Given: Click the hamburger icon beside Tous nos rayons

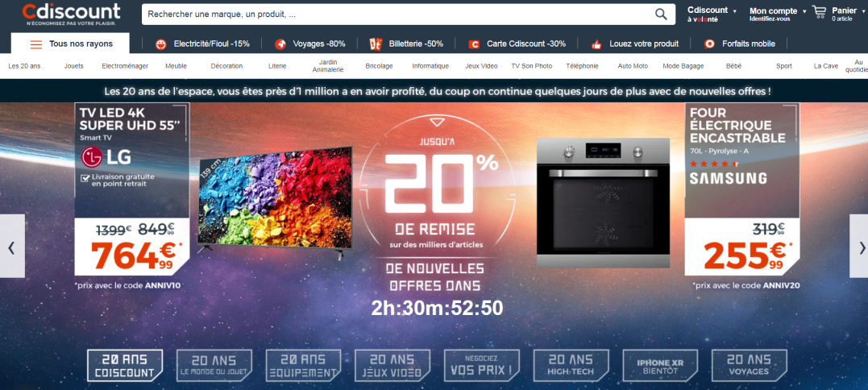Looking at the screenshot, I should pos(36,44).
